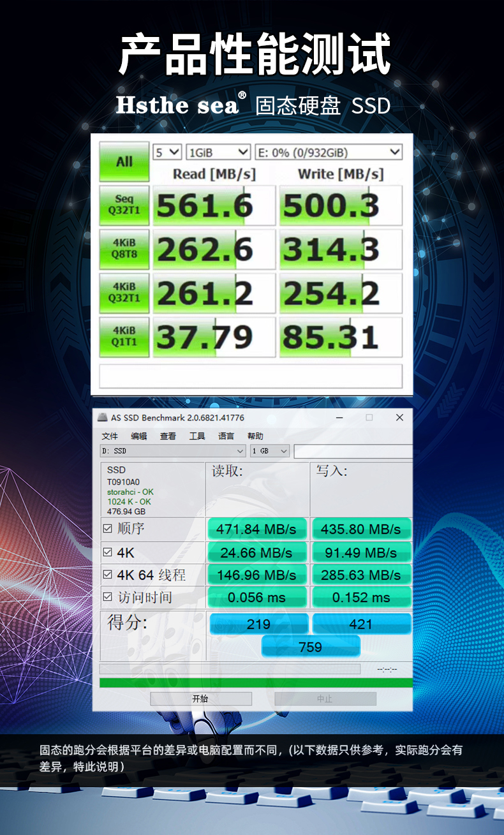Image resolution: width=504 pixels, height=835 pixels.
Task: Click the storahci - OK status text
Action: [130, 492]
